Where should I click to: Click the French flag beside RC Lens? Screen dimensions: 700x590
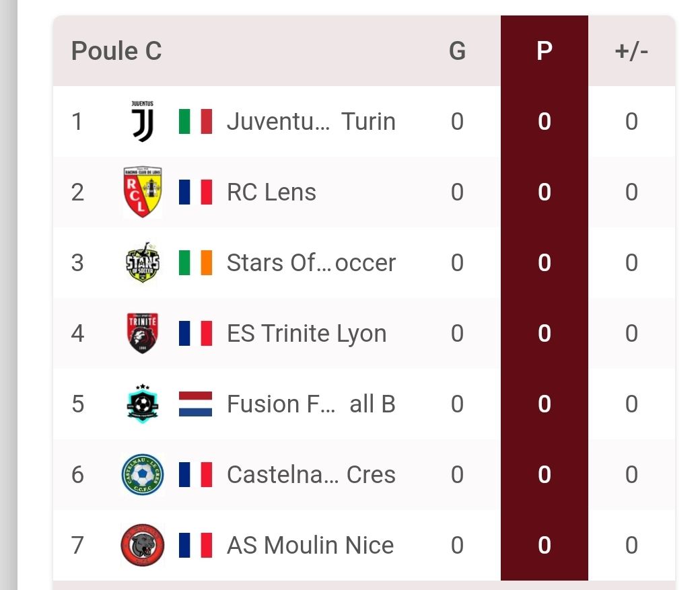point(195,192)
